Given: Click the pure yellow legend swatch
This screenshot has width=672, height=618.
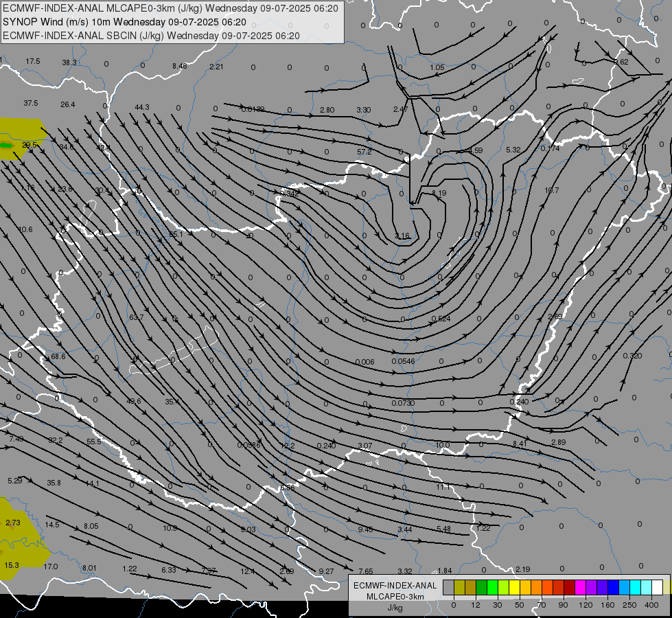Looking at the screenshot, I should pos(515,587).
